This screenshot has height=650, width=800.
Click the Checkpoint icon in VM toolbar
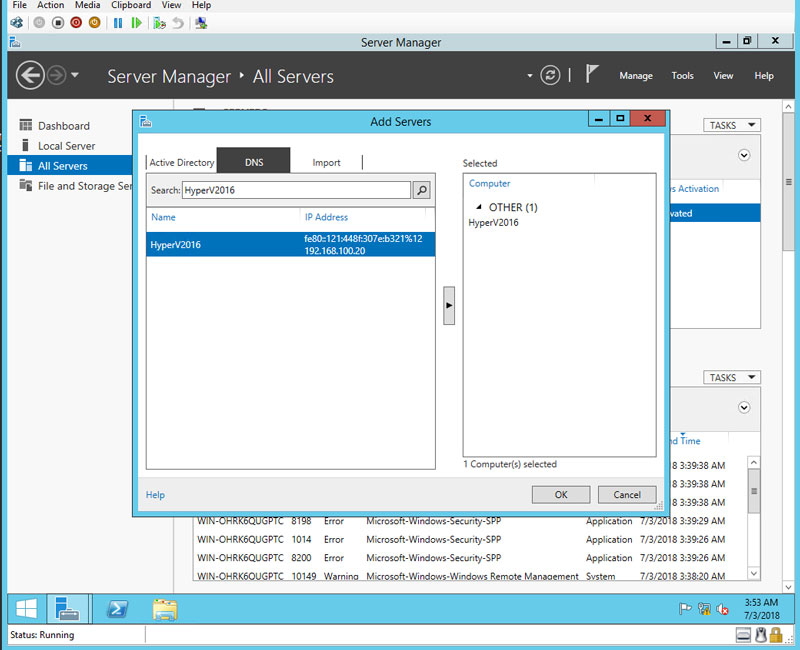pyautogui.click(x=158, y=22)
